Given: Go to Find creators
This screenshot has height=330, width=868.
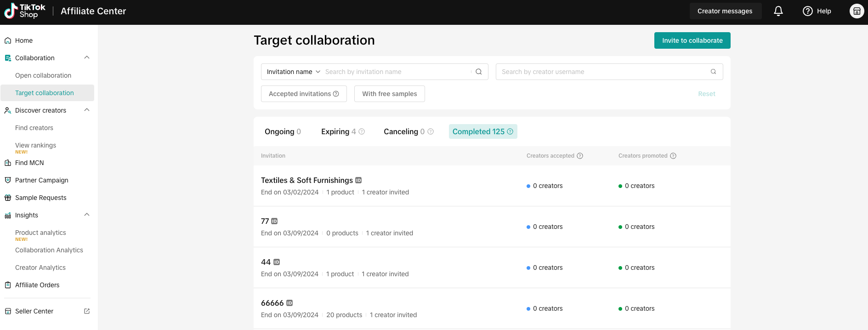Looking at the screenshot, I should coord(34,128).
